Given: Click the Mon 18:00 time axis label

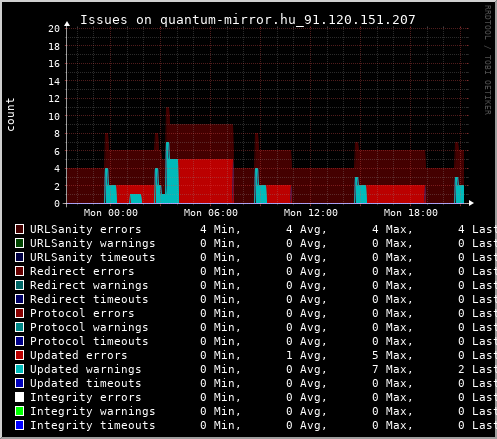Looking at the screenshot, I should click(x=411, y=213).
